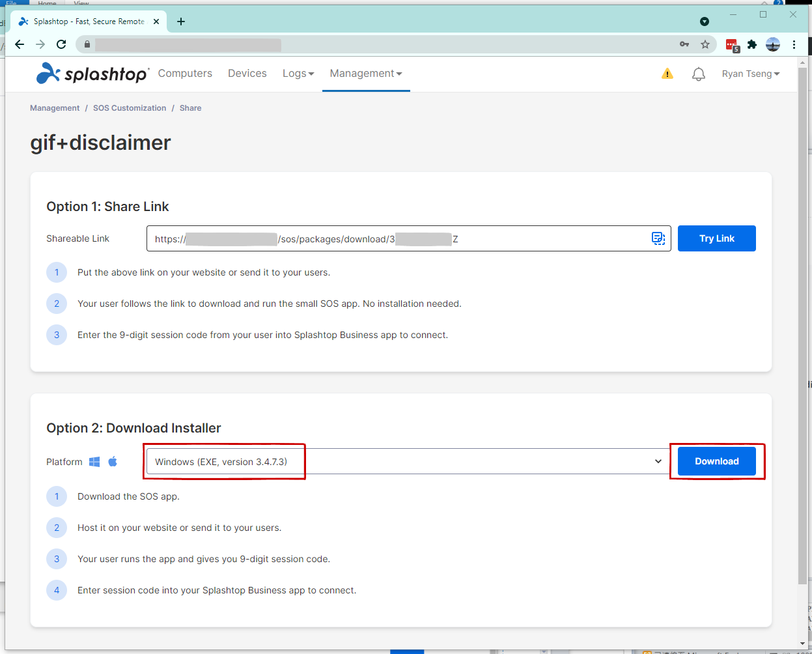Open a new browser tab
The width and height of the screenshot is (812, 654).
(x=181, y=21)
